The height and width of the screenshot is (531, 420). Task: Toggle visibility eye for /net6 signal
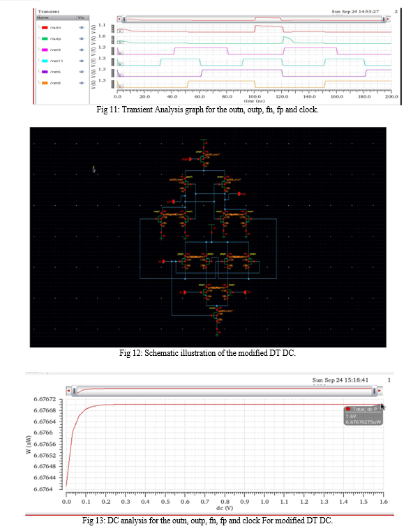point(82,72)
